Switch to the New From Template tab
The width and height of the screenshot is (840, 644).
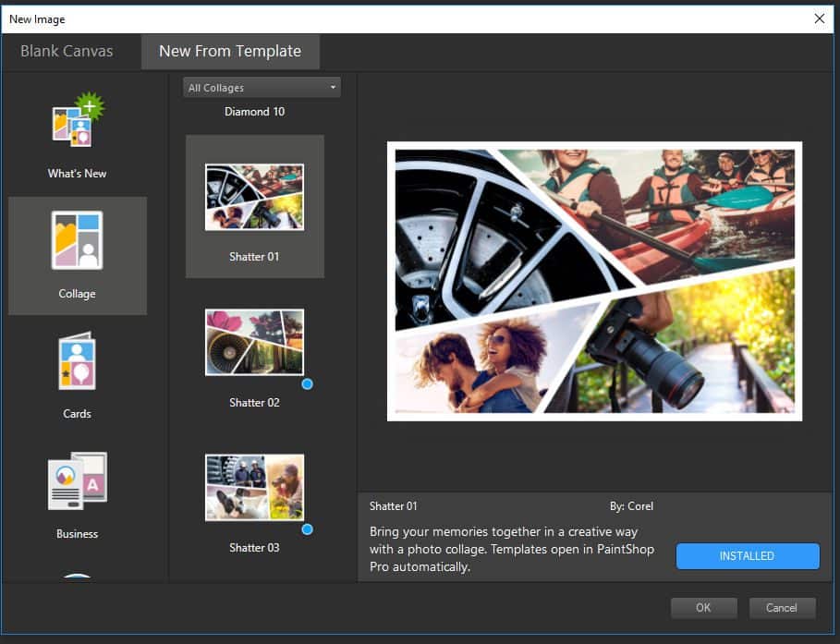pyautogui.click(x=230, y=52)
